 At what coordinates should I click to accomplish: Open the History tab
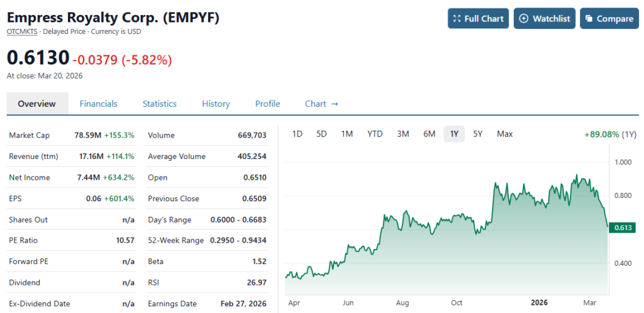[216, 104]
